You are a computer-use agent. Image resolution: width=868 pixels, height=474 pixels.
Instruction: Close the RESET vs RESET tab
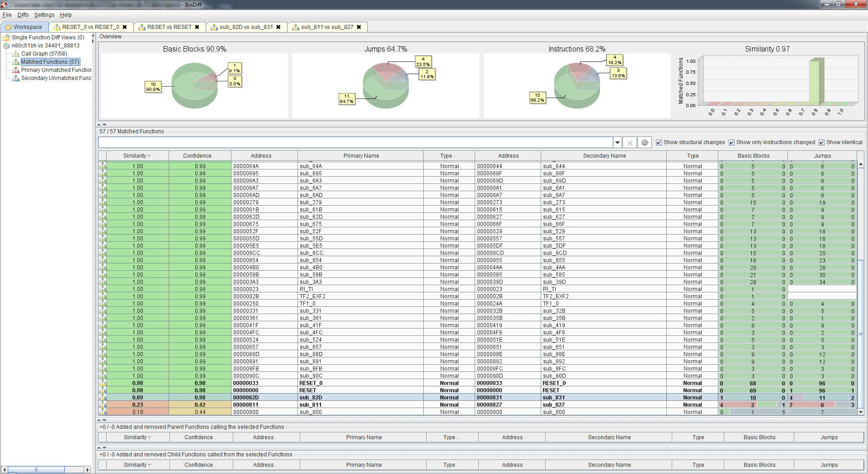197,27
